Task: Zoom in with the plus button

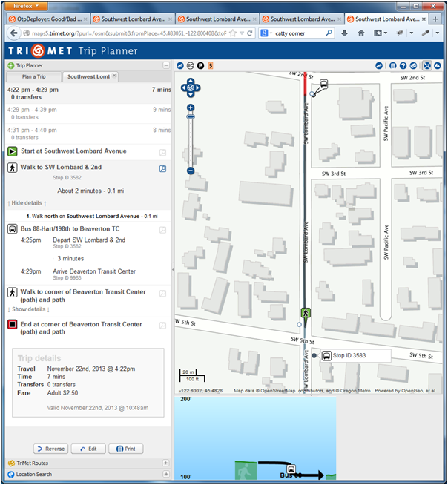Action: [x=191, y=108]
